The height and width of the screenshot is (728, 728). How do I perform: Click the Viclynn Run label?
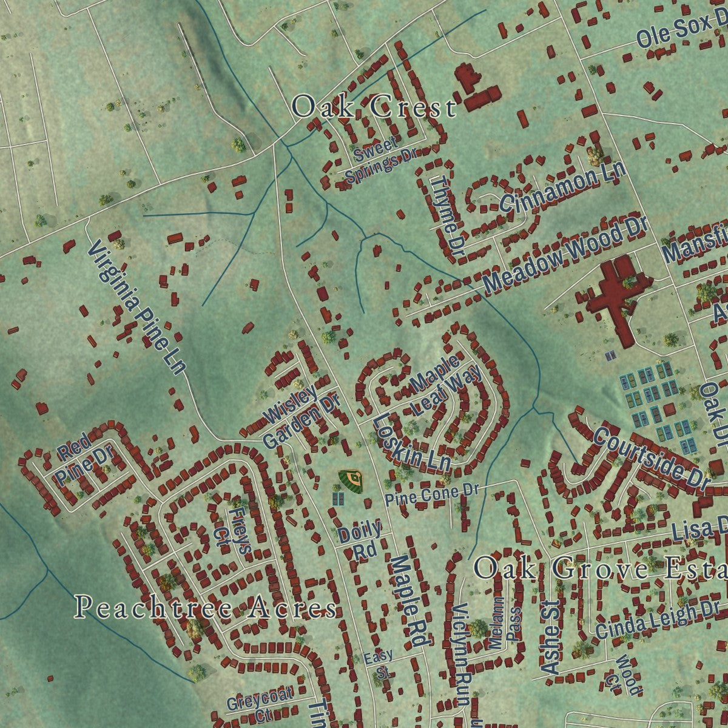click(x=462, y=654)
